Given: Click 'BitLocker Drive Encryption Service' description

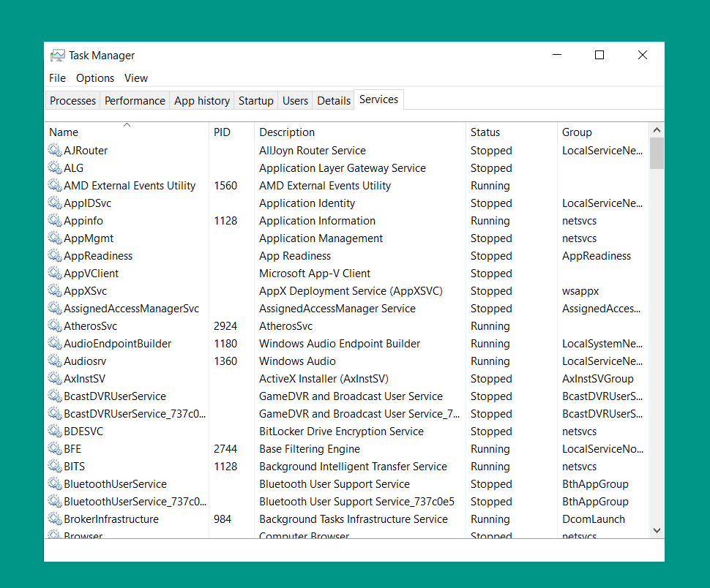Looking at the screenshot, I should click(341, 431).
